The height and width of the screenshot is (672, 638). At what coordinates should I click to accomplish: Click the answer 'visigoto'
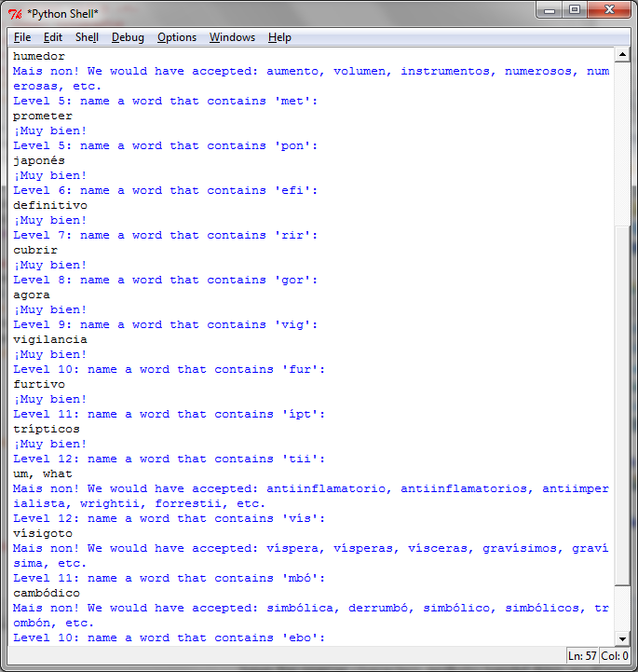(x=43, y=533)
